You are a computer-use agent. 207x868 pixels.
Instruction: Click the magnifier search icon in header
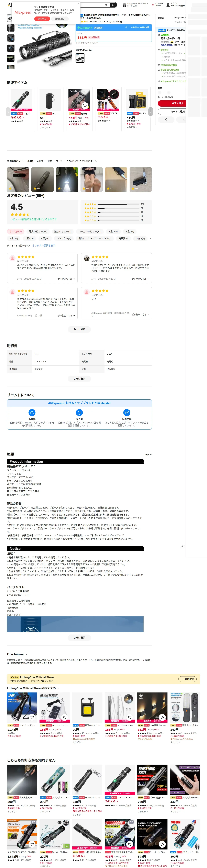[x=114, y=5]
